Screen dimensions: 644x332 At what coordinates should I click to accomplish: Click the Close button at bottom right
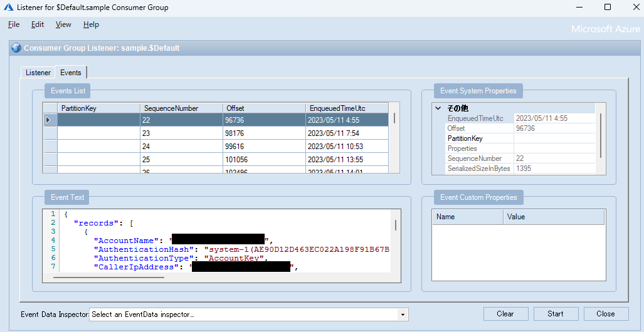pyautogui.click(x=606, y=314)
